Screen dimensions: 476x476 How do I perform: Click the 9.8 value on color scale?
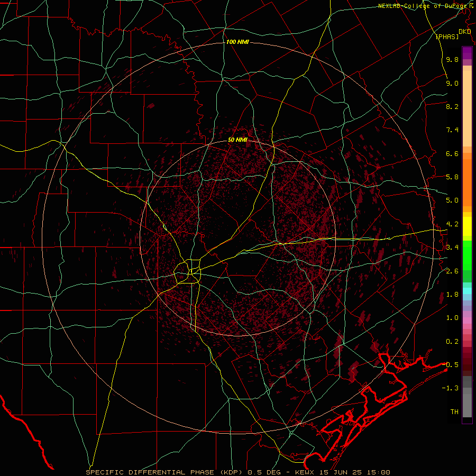452,59
